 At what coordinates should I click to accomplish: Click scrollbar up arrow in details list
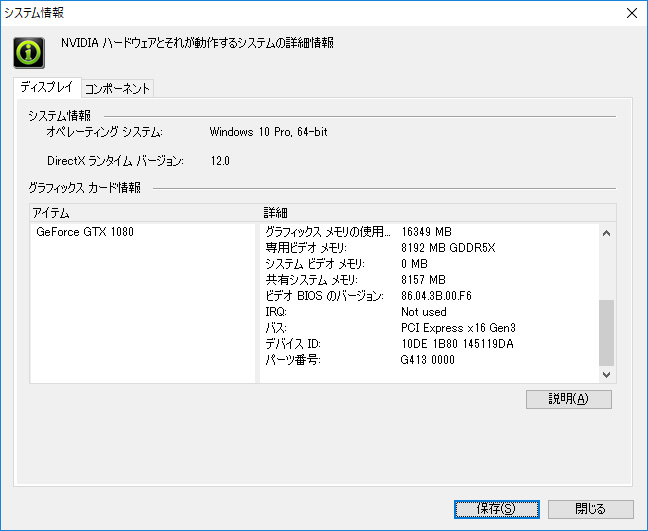606,233
